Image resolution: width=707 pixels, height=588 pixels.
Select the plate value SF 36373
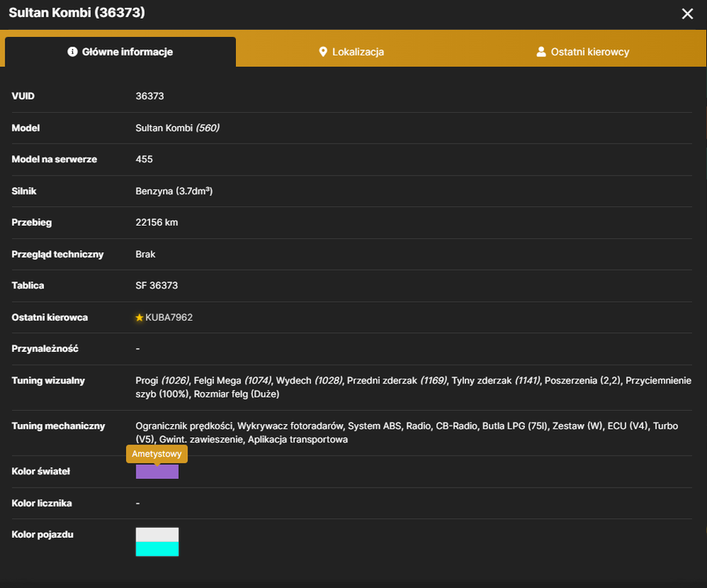click(x=157, y=285)
